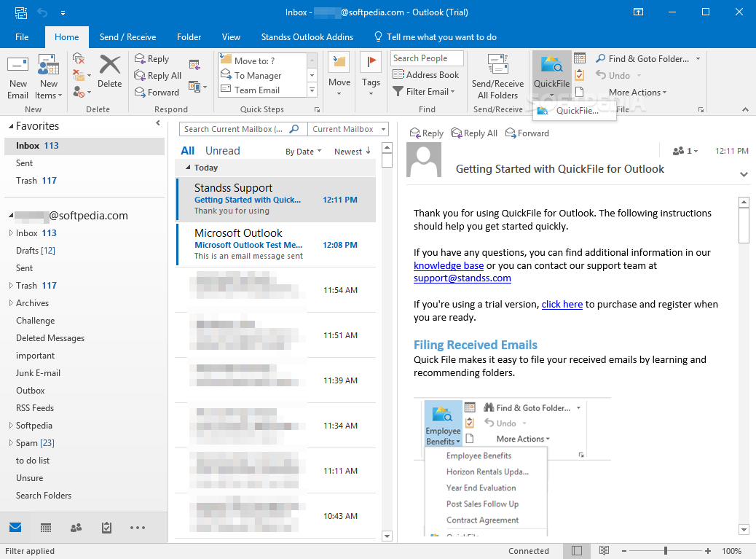
Task: Collapse the Today message group
Action: pyautogui.click(x=189, y=168)
